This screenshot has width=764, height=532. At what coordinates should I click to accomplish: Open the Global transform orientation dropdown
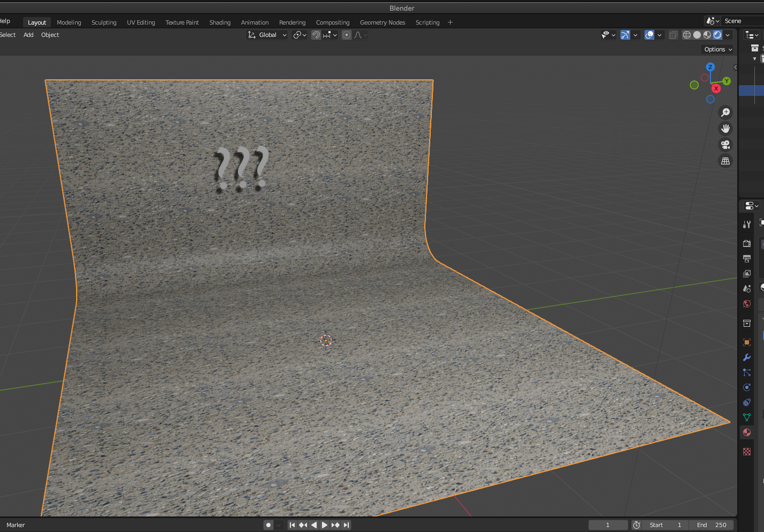click(267, 35)
